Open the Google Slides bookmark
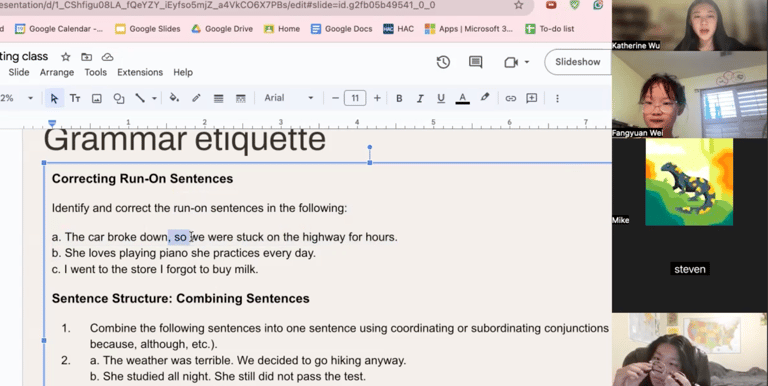This screenshot has height=386, width=768. [x=148, y=29]
